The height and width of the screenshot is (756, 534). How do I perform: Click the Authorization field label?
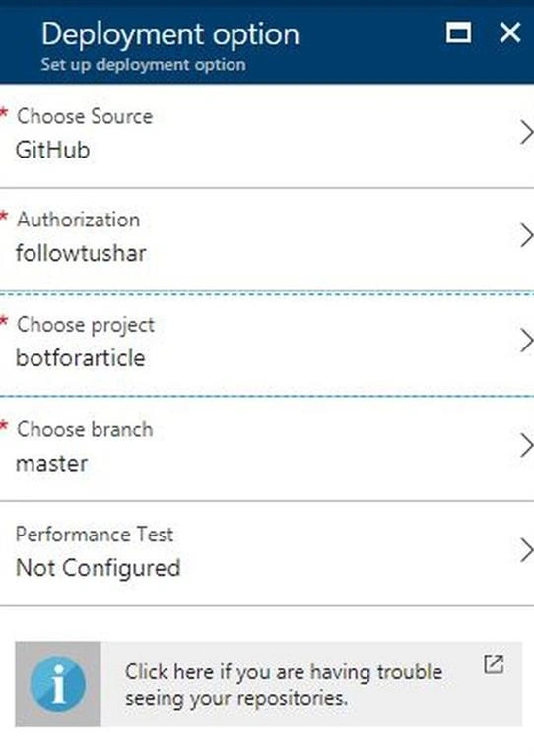(x=79, y=220)
